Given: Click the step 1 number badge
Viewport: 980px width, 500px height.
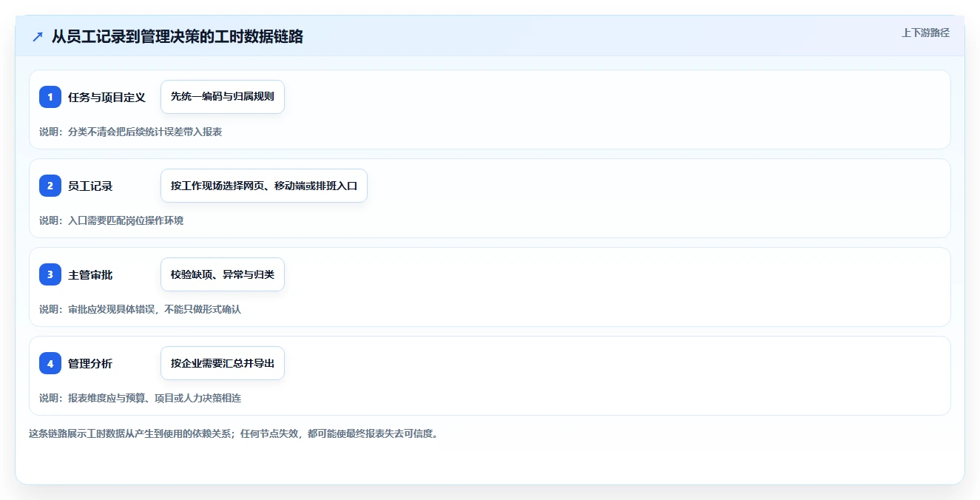Looking at the screenshot, I should pyautogui.click(x=50, y=97).
